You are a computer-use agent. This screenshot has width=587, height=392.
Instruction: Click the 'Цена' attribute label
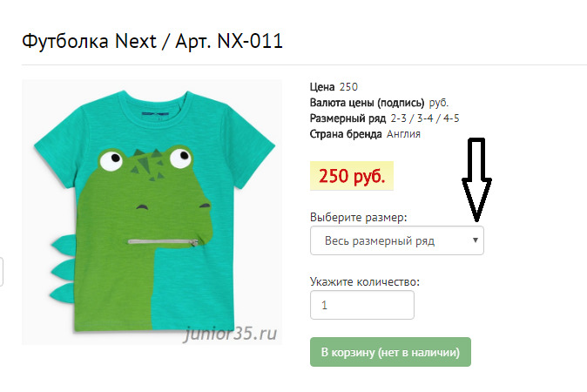[x=323, y=87]
